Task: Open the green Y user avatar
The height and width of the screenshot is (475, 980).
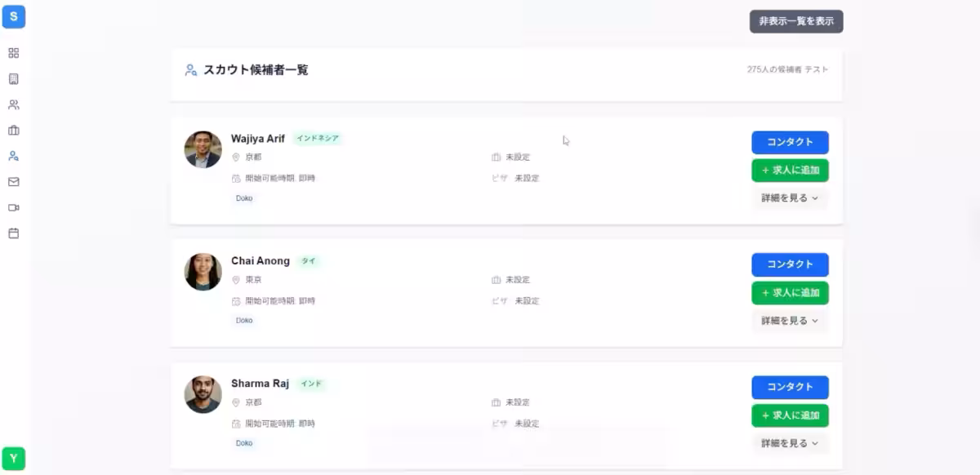Action: [13, 459]
